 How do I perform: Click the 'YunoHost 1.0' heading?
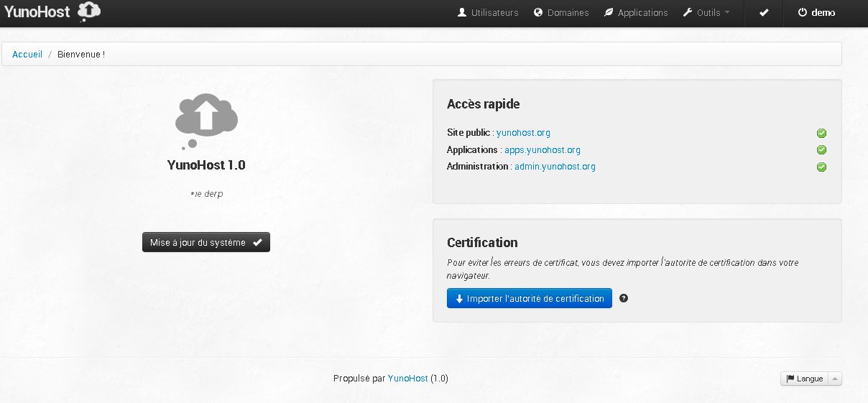206,165
